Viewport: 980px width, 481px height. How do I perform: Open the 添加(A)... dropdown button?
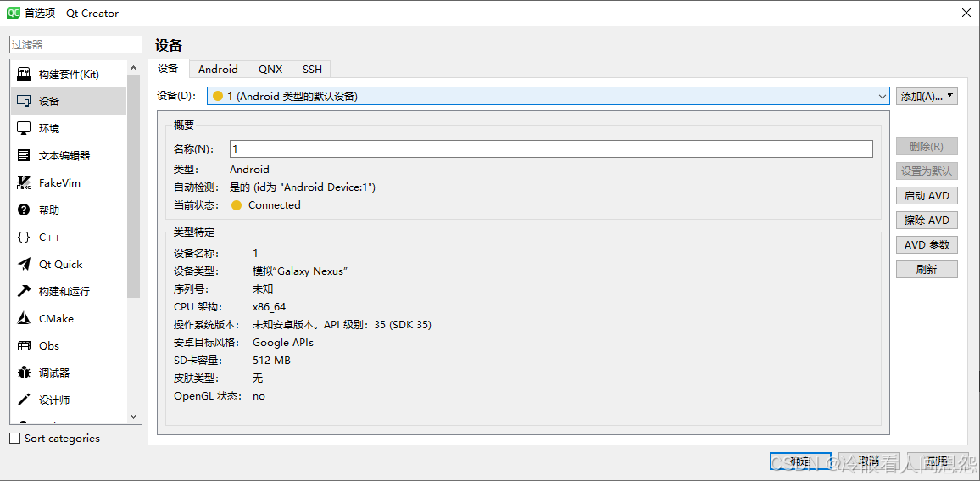click(927, 97)
